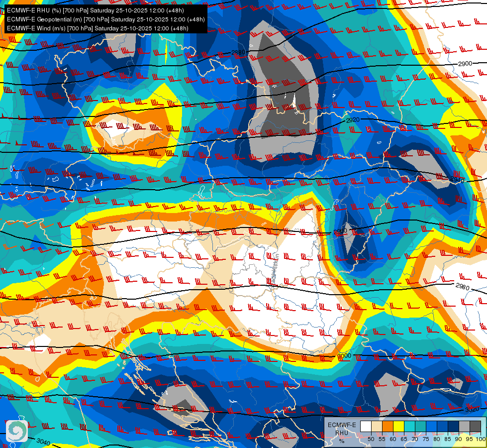Click the legend value 75
The width and height of the screenshot is (487, 448).
[426, 440]
